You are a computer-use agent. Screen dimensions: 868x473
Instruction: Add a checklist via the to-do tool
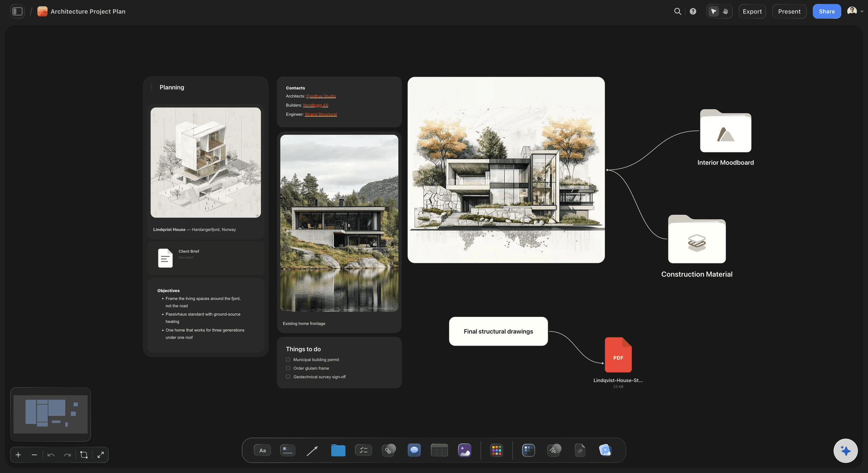tap(363, 450)
